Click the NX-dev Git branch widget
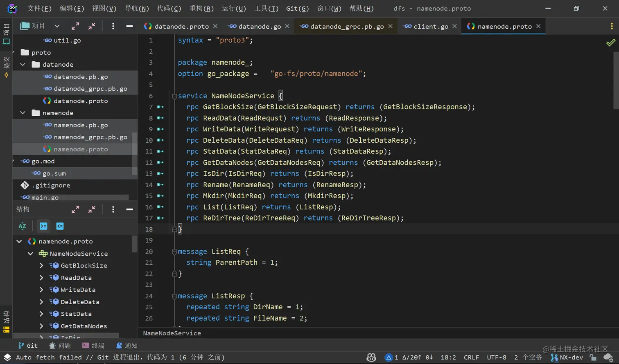The image size is (619, 364). tap(567, 357)
